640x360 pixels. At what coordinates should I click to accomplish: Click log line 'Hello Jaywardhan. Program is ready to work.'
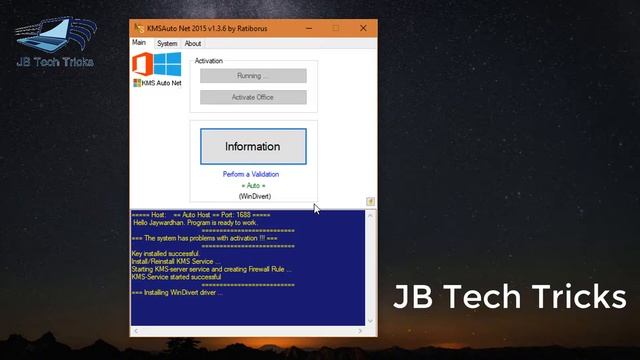click(x=195, y=223)
